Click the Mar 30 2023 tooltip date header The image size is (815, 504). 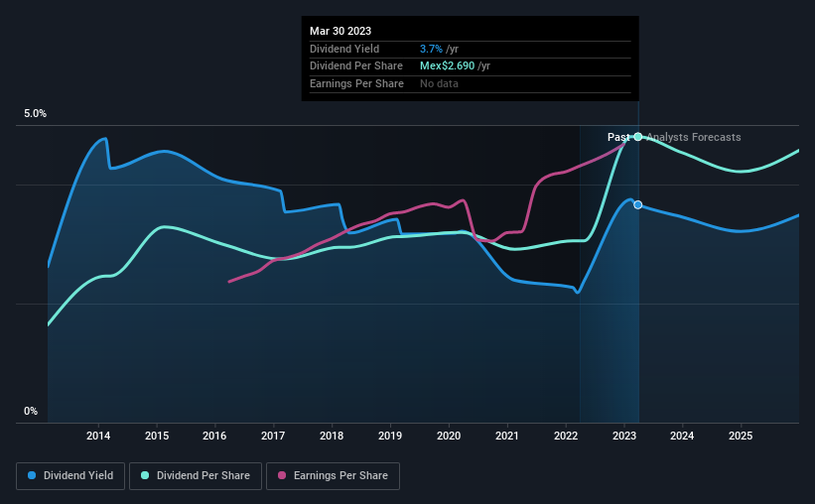click(340, 31)
